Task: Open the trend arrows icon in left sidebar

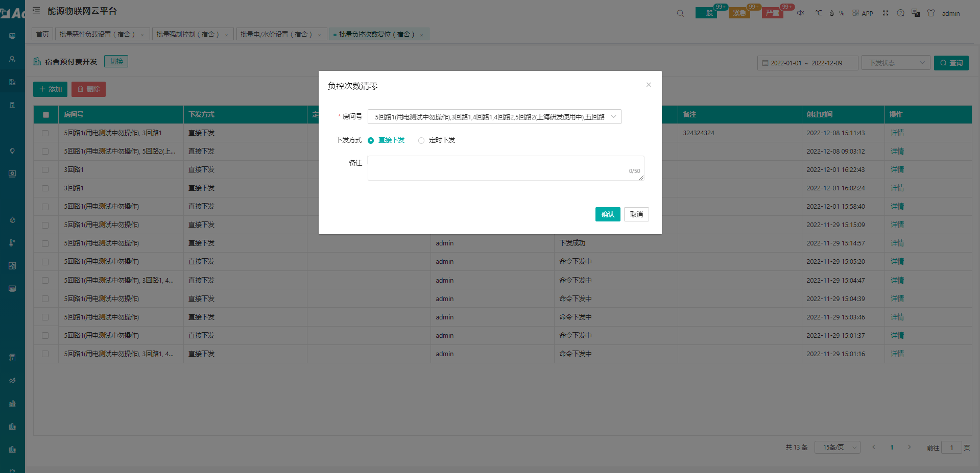Action: [12, 381]
